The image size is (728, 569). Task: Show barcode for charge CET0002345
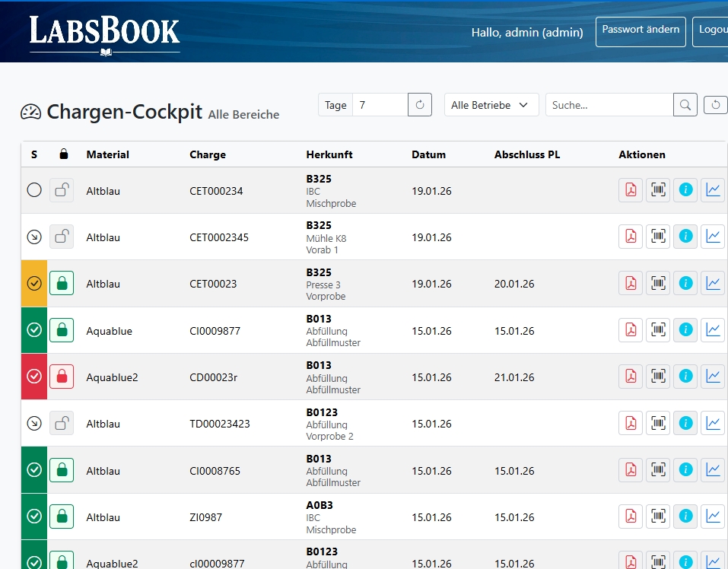658,237
